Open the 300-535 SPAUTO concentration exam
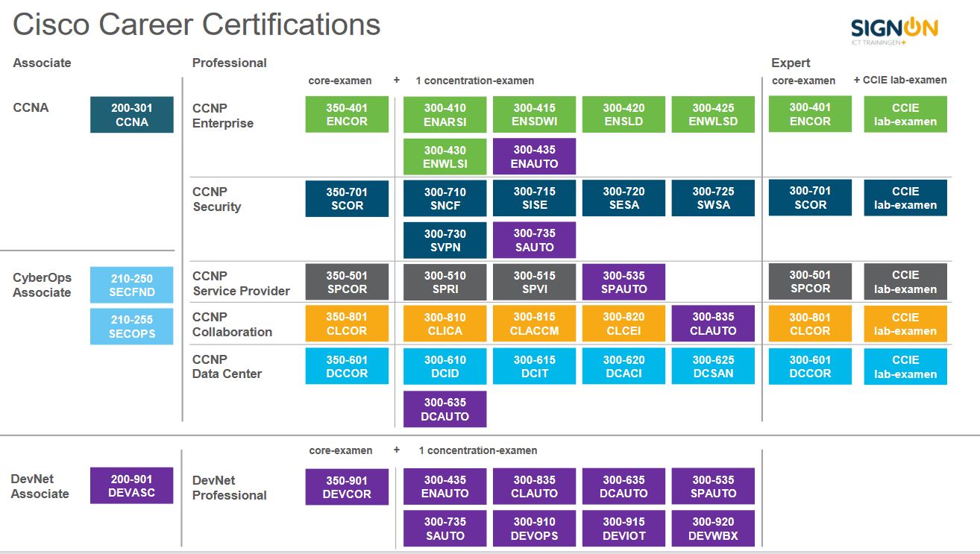 pyautogui.click(x=624, y=281)
